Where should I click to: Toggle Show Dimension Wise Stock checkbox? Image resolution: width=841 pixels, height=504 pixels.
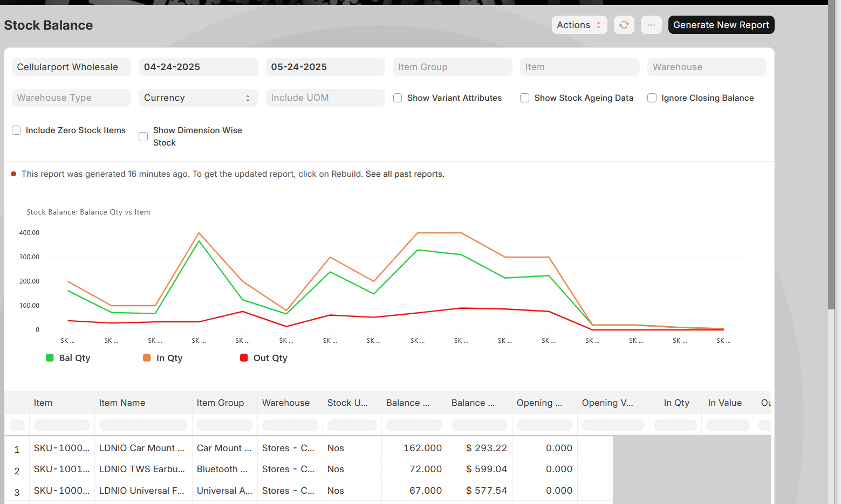click(143, 137)
